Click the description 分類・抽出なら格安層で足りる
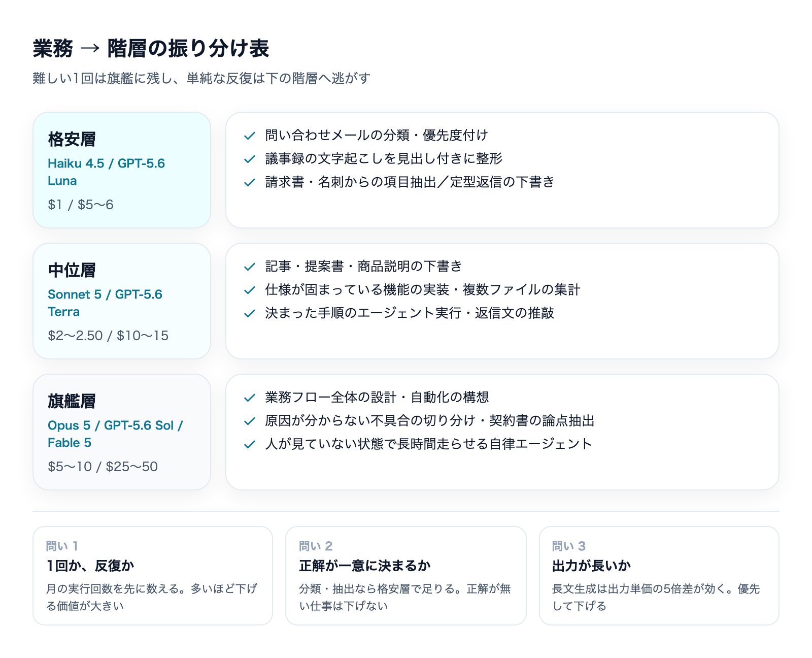 (x=405, y=597)
